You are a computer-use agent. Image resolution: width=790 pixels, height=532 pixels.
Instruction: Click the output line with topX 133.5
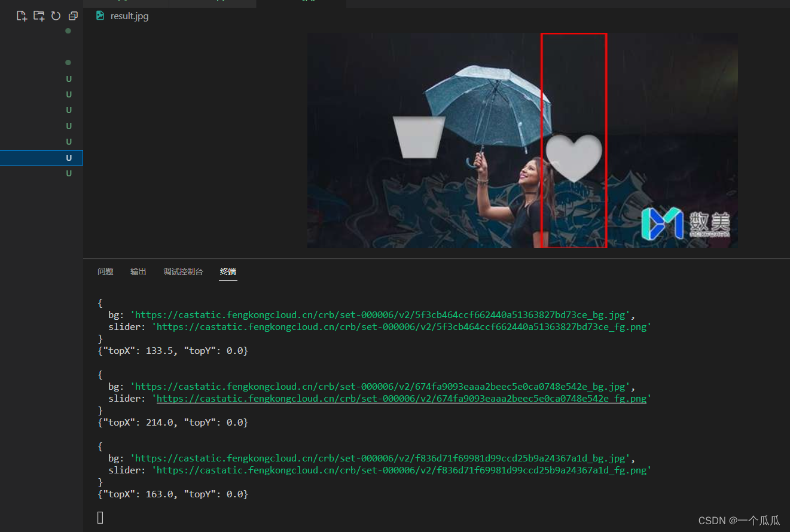coord(173,351)
